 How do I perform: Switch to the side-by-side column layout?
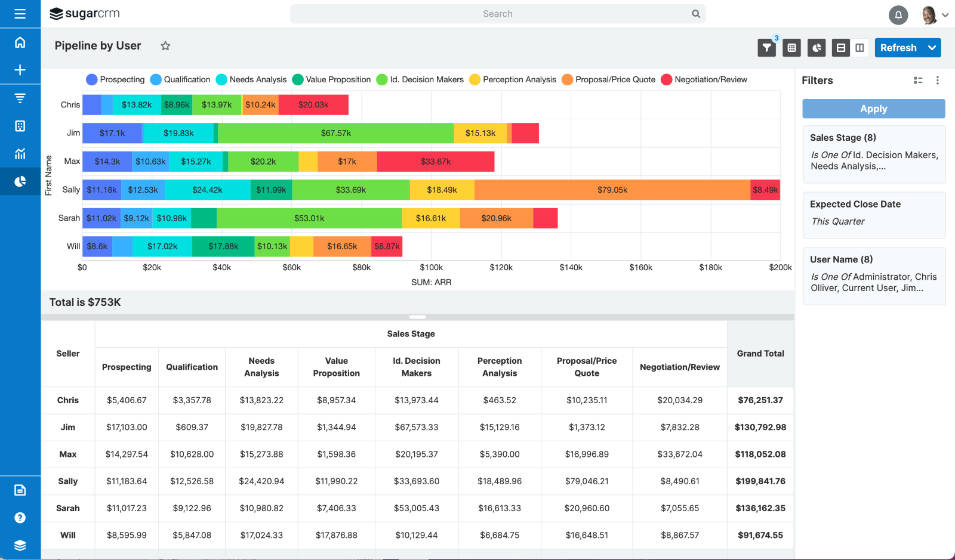point(860,48)
